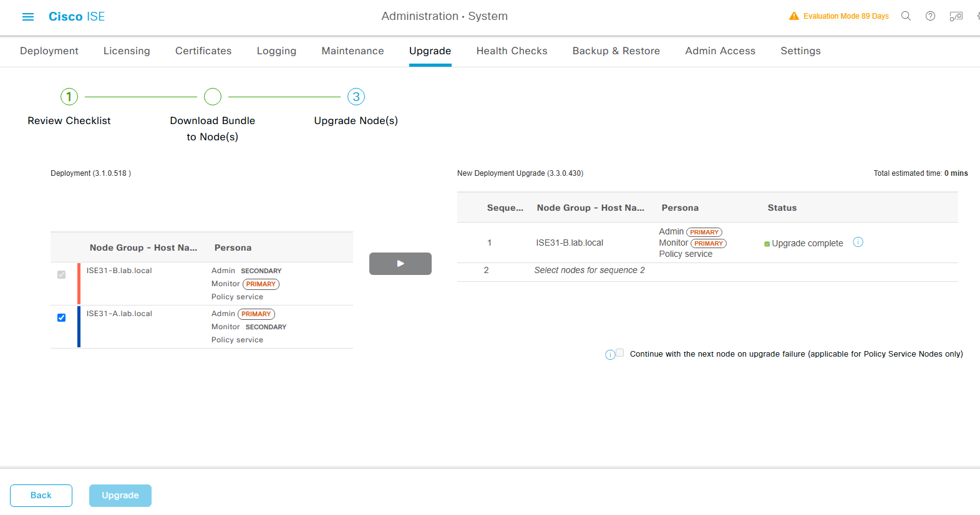Open the hamburger navigation menu
This screenshot has height=515, width=980.
point(28,17)
